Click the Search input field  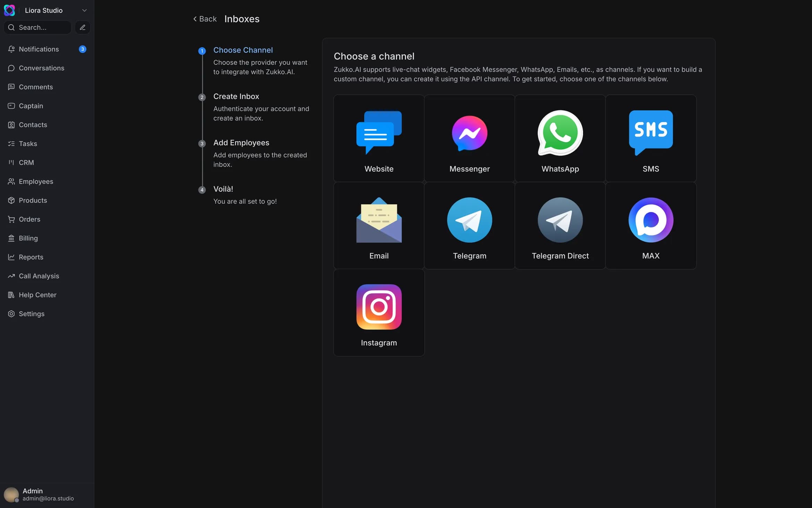37,27
